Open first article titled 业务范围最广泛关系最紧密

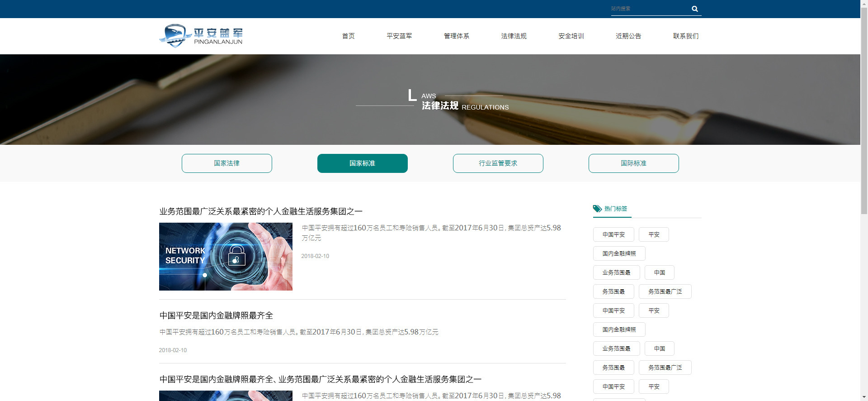[261, 211]
